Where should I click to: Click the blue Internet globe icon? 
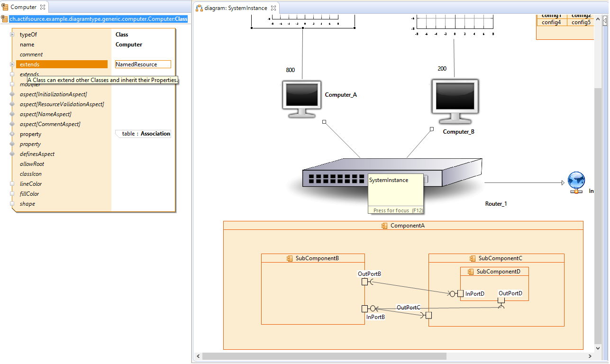point(576,182)
